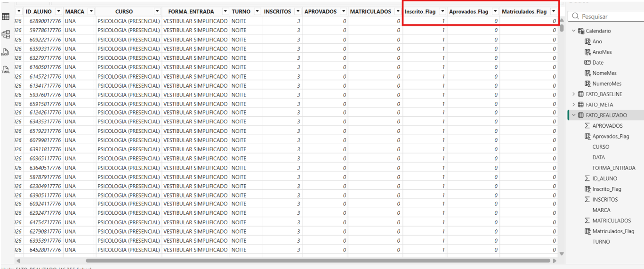Click the sigma icon beside INSCRITOS field
The image size is (644, 269).
pos(588,199)
